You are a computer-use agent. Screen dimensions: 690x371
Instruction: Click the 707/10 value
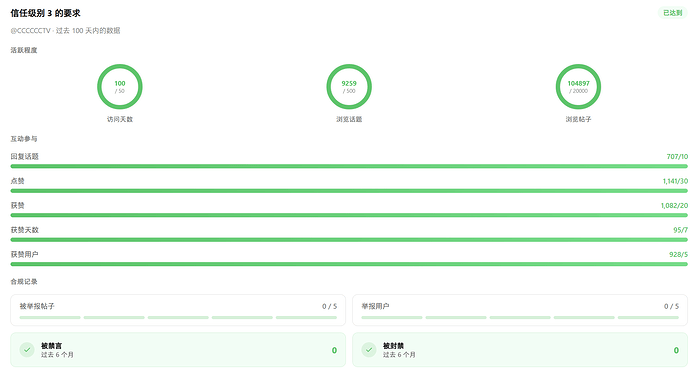[x=677, y=156]
